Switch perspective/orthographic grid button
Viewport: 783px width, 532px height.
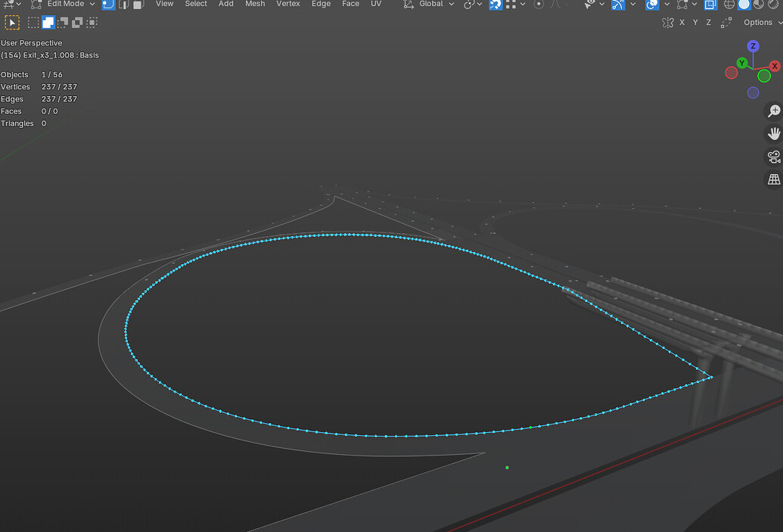[x=773, y=179]
